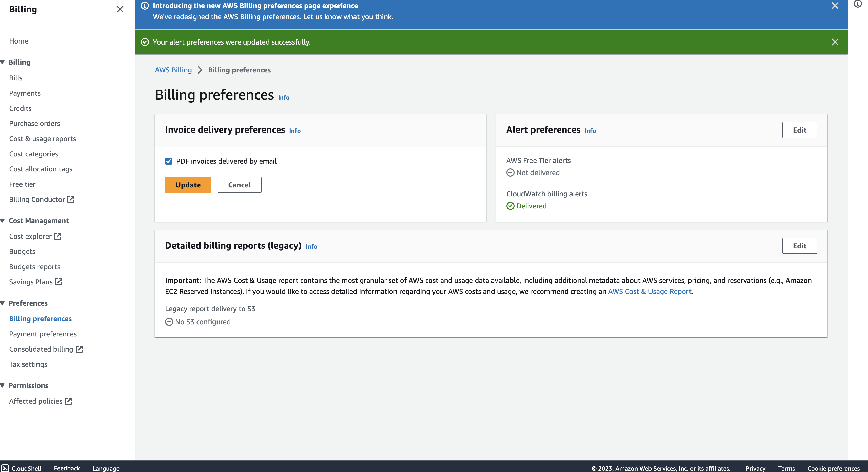
Task: Click the Savings Plans external link icon
Action: [59, 282]
